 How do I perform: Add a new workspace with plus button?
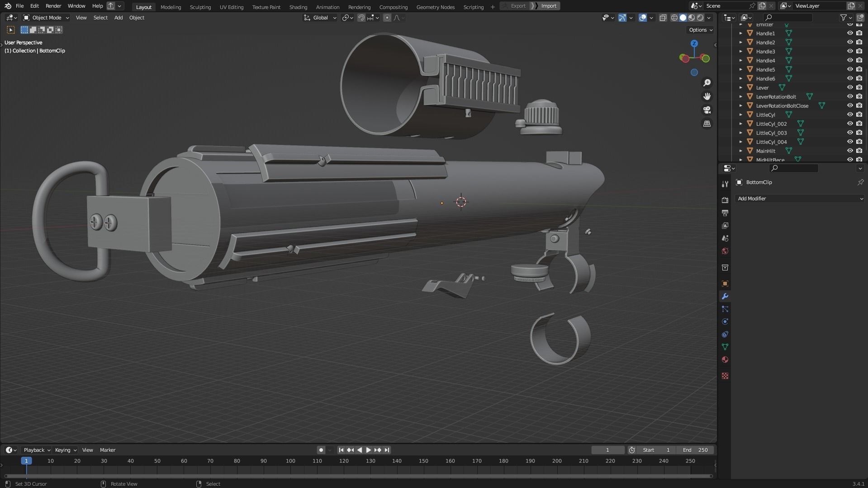pyautogui.click(x=493, y=7)
